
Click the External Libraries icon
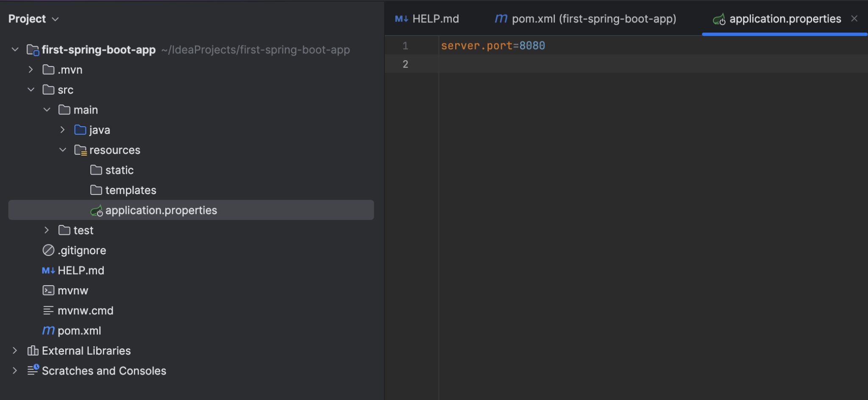(33, 350)
